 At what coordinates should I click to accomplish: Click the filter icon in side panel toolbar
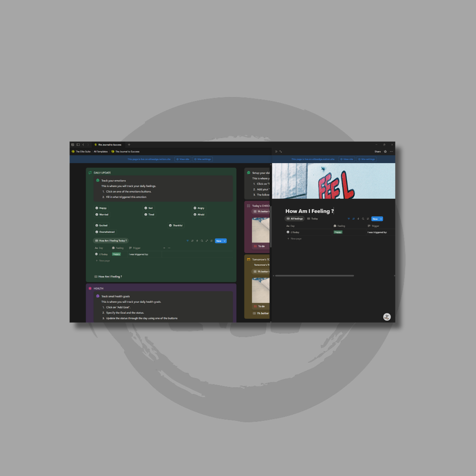click(x=349, y=218)
